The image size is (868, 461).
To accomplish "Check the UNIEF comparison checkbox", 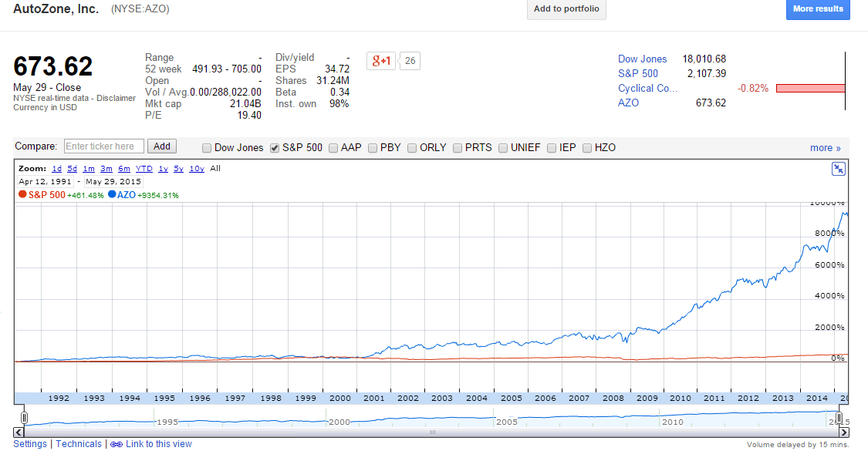I will (x=502, y=148).
